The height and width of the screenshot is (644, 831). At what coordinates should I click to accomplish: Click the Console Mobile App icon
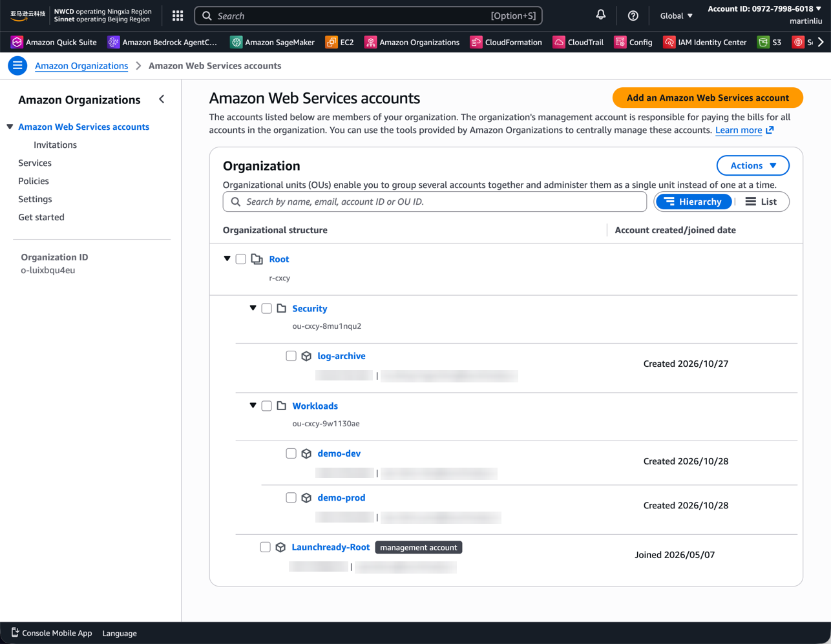click(16, 633)
